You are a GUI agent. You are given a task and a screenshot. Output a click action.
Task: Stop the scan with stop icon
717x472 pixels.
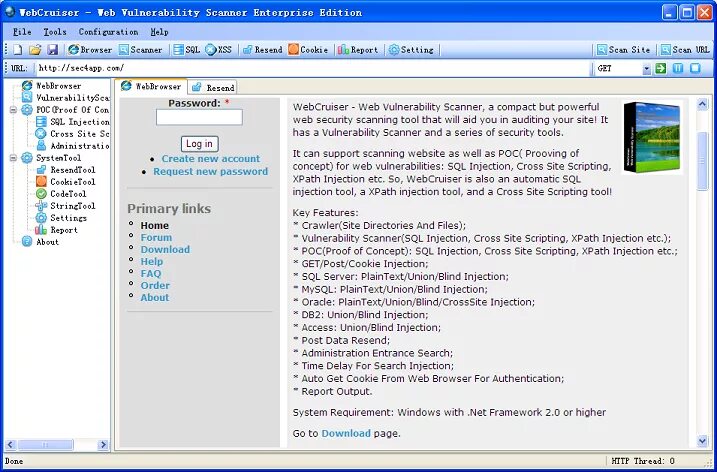click(695, 69)
